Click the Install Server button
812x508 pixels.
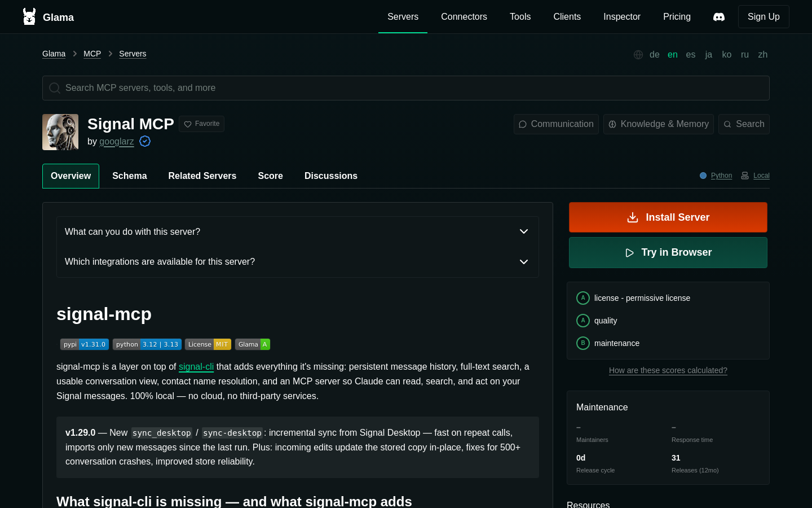pos(668,217)
